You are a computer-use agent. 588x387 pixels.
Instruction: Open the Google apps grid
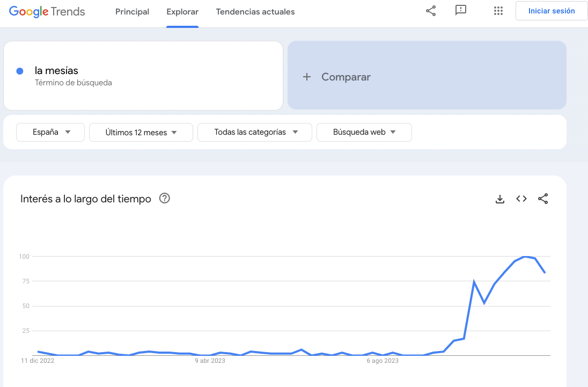[x=498, y=11]
